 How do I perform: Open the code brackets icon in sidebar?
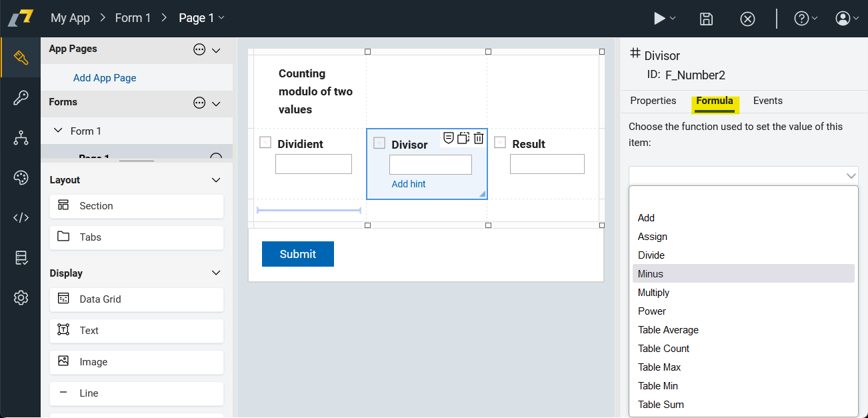21,217
